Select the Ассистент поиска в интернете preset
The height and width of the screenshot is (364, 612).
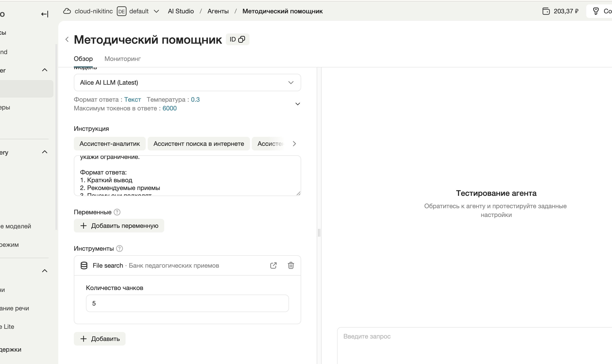(x=199, y=144)
